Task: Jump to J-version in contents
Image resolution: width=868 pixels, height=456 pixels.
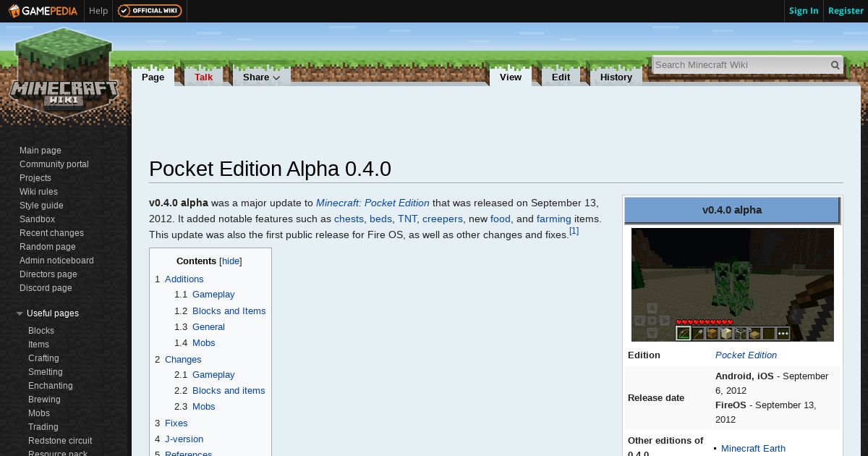Action: 184,439
